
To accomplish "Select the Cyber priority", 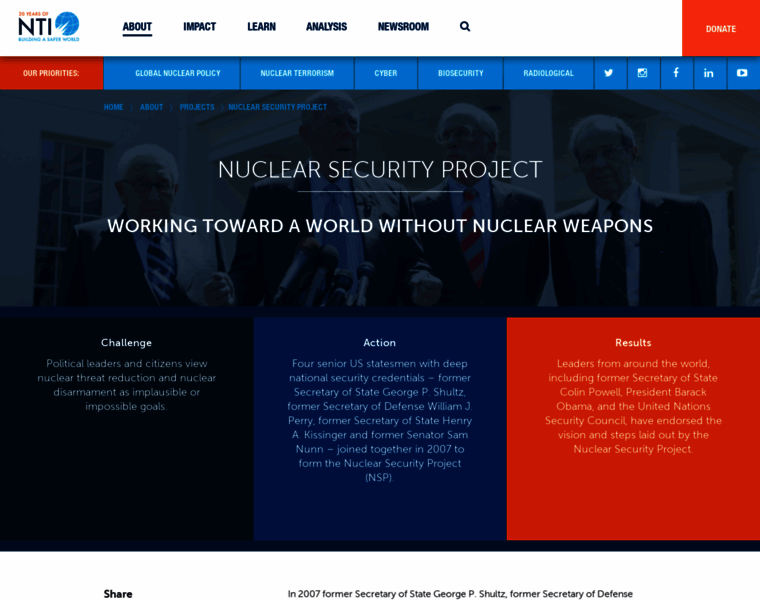I will pos(386,73).
